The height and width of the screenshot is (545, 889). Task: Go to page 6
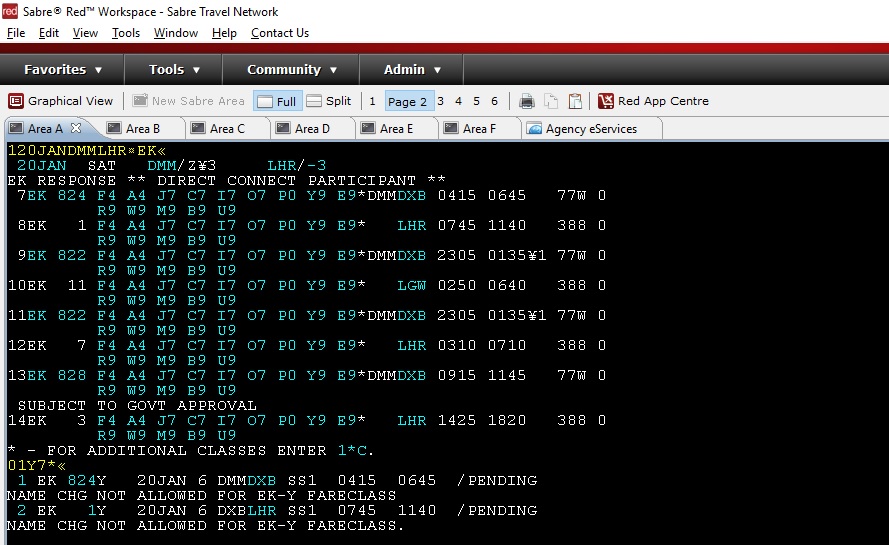click(494, 101)
